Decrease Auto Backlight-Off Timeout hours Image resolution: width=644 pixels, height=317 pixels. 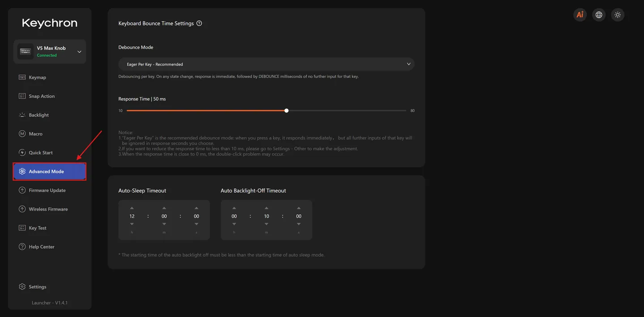click(x=234, y=224)
